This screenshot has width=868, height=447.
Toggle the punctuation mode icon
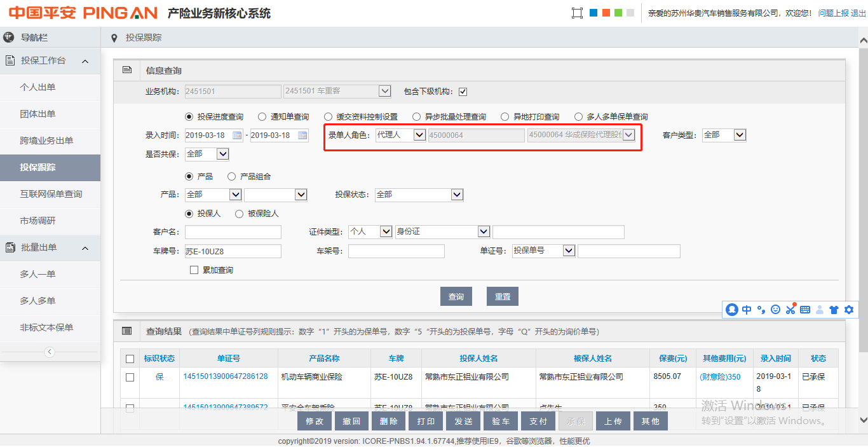tap(761, 310)
